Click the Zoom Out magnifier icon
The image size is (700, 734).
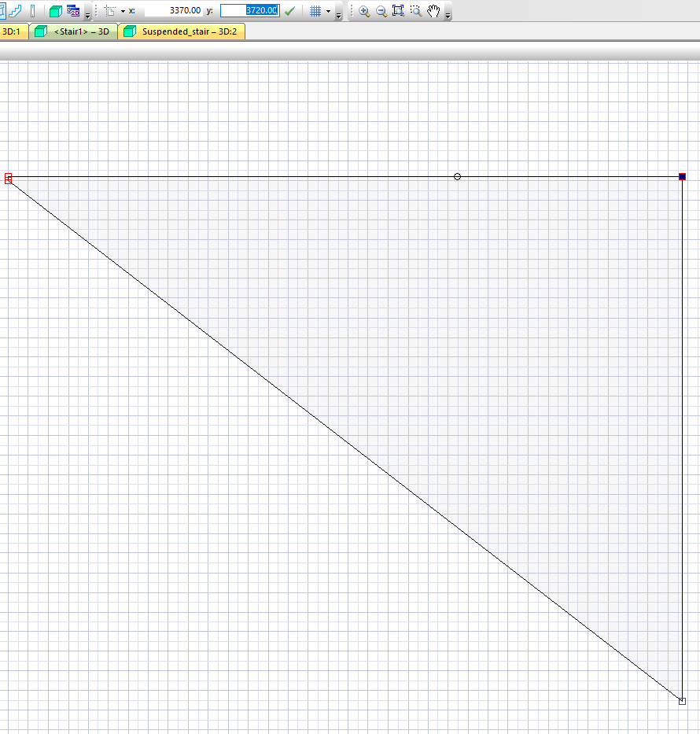coord(381,11)
